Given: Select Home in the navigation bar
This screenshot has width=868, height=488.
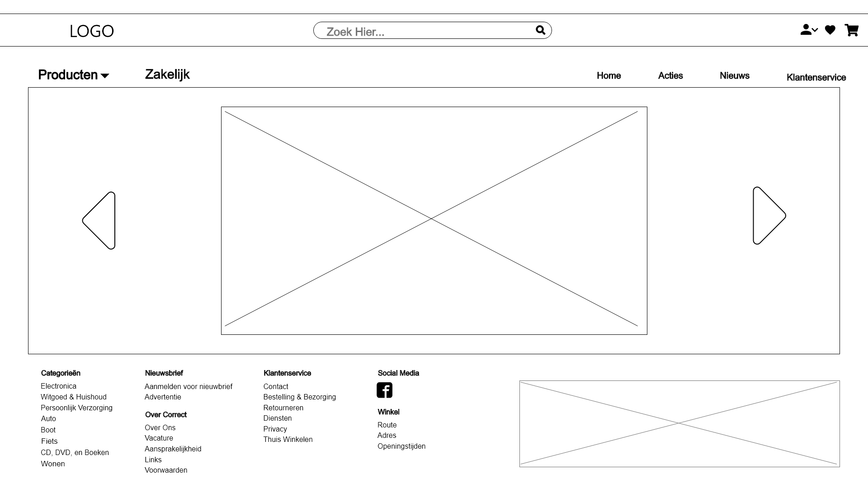Looking at the screenshot, I should (x=609, y=76).
